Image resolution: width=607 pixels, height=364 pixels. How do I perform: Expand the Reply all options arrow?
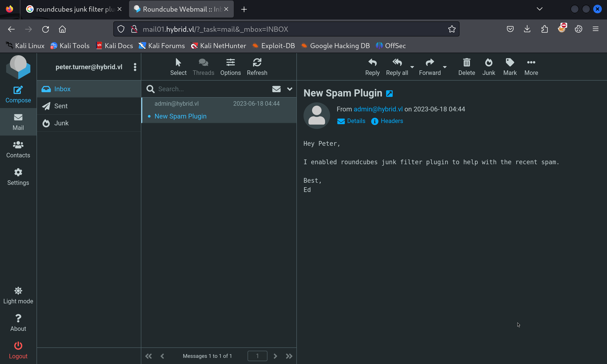coord(412,67)
